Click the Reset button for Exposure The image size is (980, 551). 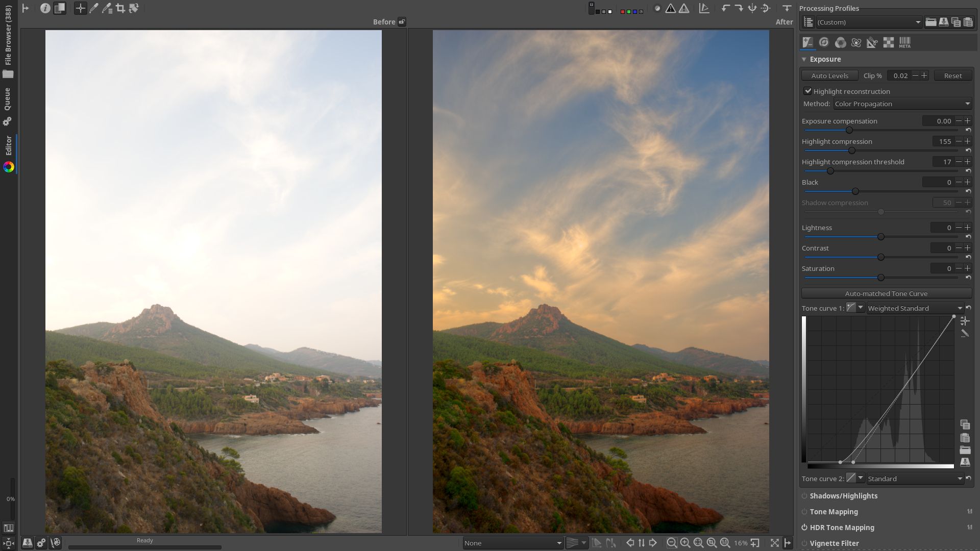[x=953, y=76]
